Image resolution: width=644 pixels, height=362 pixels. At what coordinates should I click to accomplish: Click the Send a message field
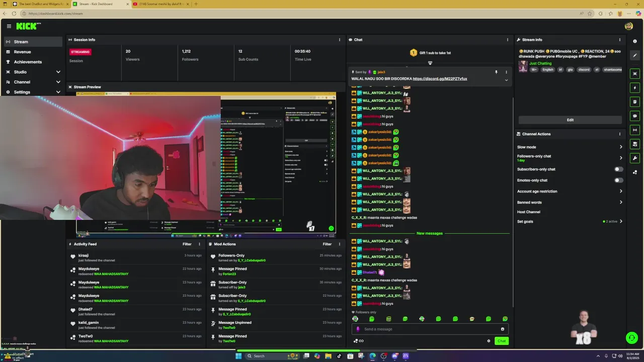430,329
